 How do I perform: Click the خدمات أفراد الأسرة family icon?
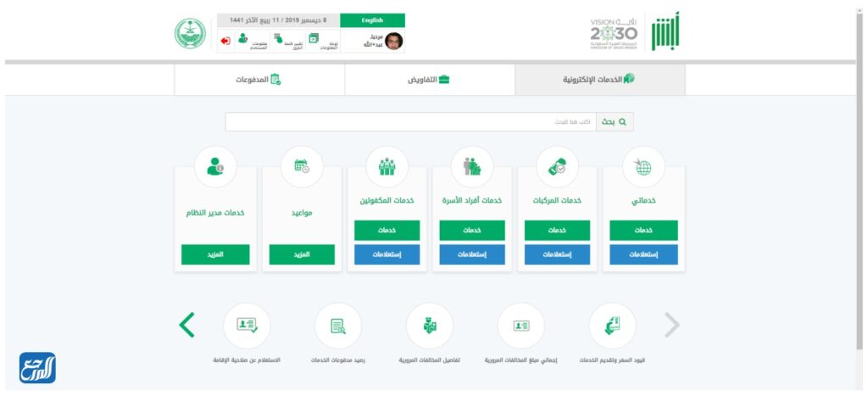click(x=472, y=167)
